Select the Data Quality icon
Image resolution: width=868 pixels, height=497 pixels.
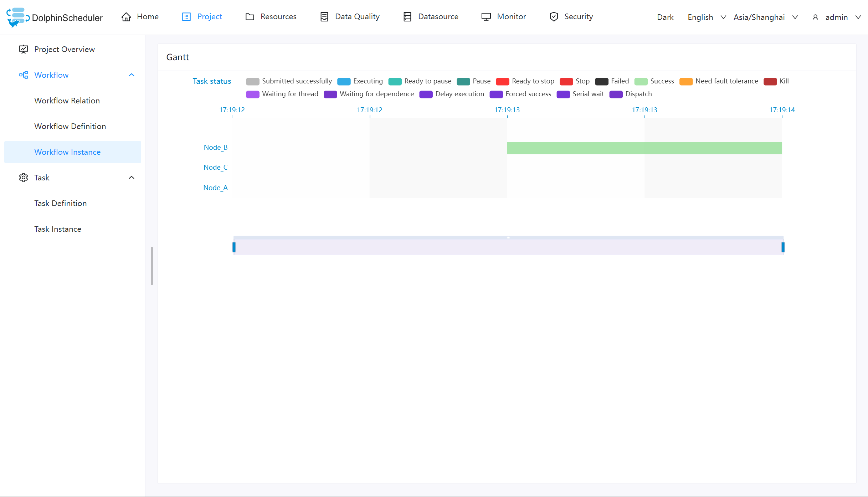324,16
